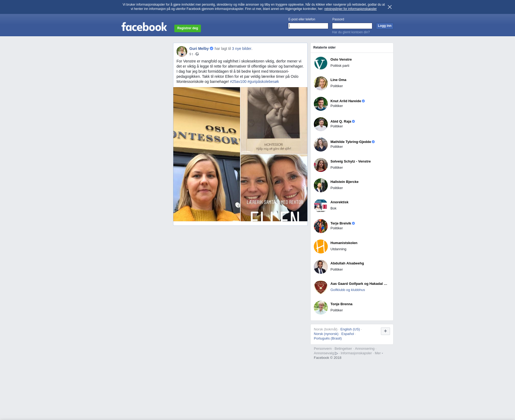Click the Logg inn button
Viewport: 515px width, 420px height.
pyautogui.click(x=385, y=26)
